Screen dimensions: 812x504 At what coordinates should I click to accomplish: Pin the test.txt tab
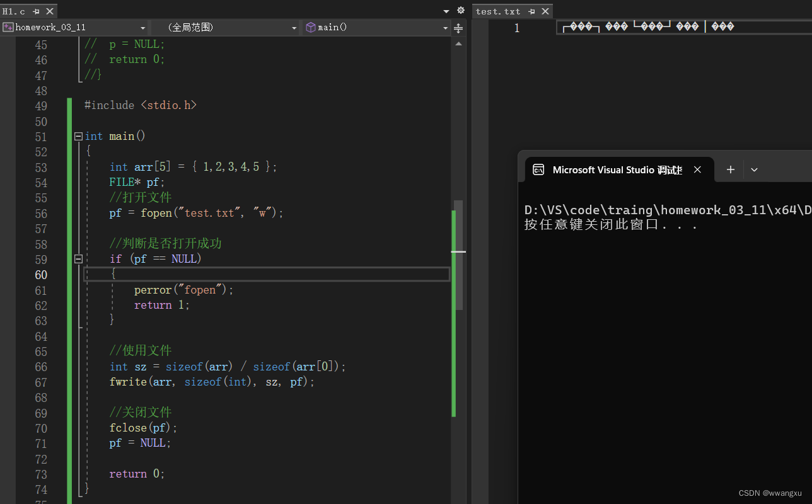click(x=531, y=11)
